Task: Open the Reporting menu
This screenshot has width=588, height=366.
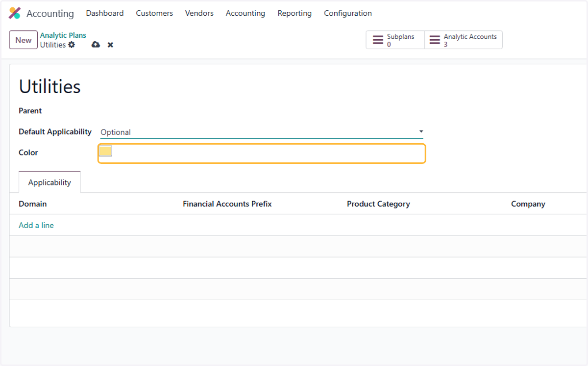Action: point(294,13)
